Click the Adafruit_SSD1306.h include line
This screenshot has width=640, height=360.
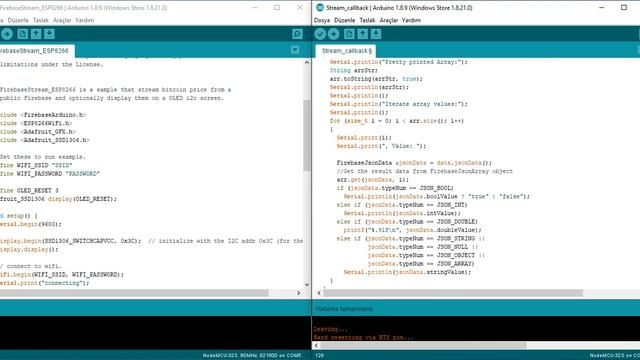[x=44, y=140]
